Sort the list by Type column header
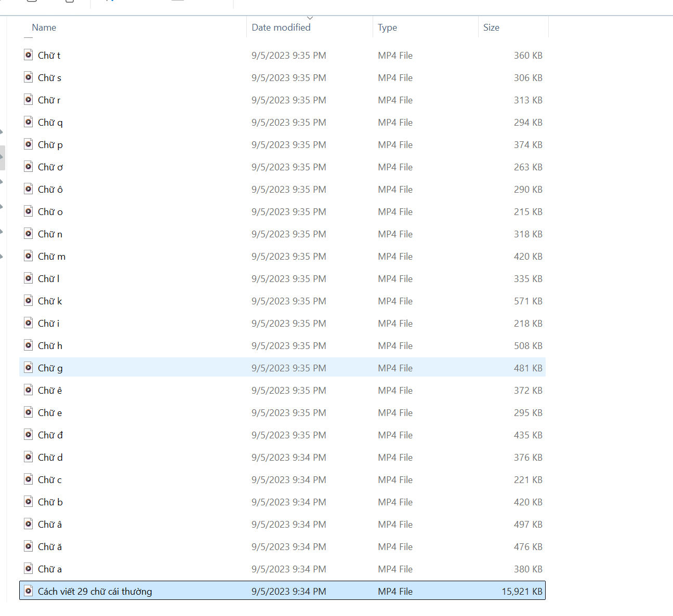Image resolution: width=673 pixels, height=616 pixels. (388, 28)
